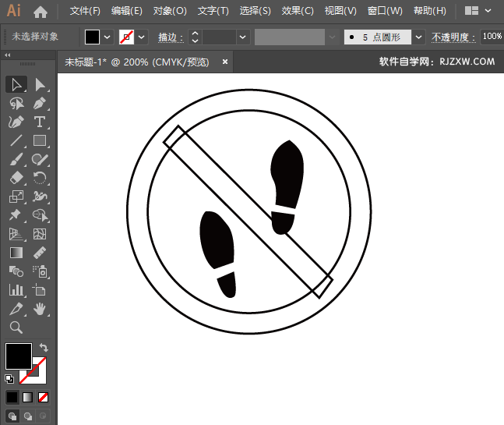Screen dimensions: 504x425
Task: Select the Hand tool
Action: (x=40, y=310)
